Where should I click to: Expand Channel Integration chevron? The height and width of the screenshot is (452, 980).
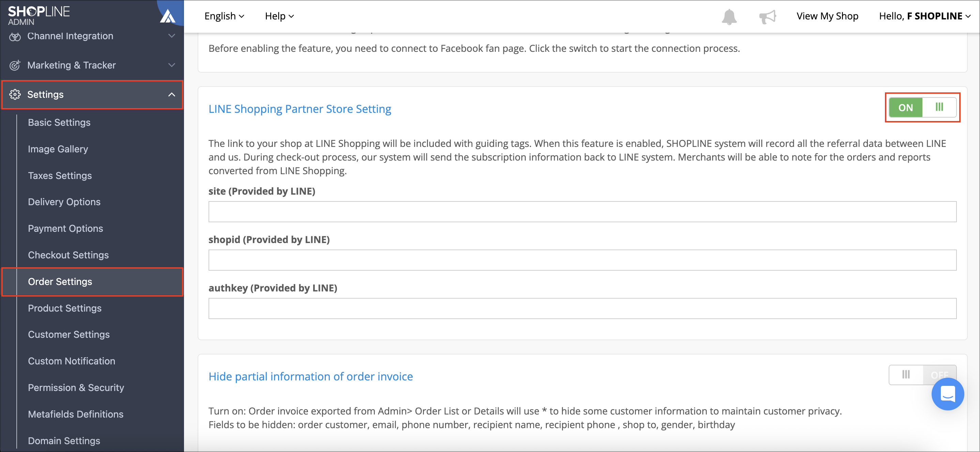[172, 36]
